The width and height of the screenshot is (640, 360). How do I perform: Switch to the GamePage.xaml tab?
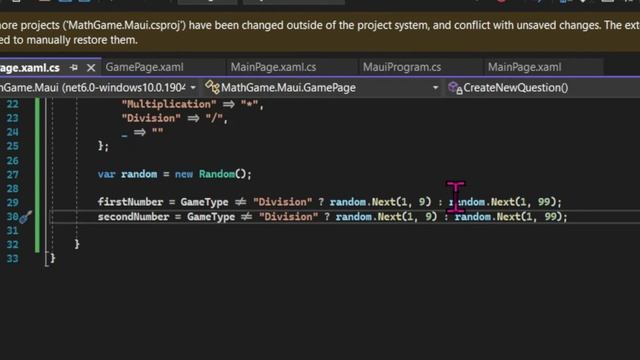pyautogui.click(x=144, y=67)
